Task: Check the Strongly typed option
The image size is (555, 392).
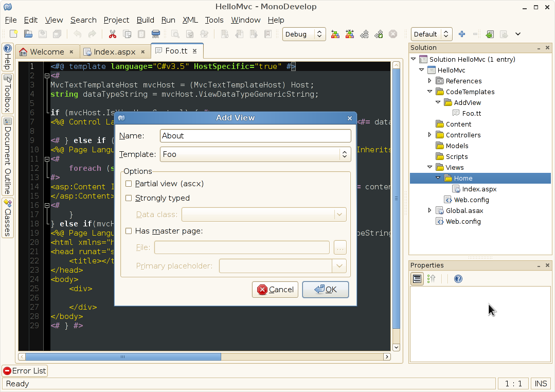Action: tap(129, 198)
